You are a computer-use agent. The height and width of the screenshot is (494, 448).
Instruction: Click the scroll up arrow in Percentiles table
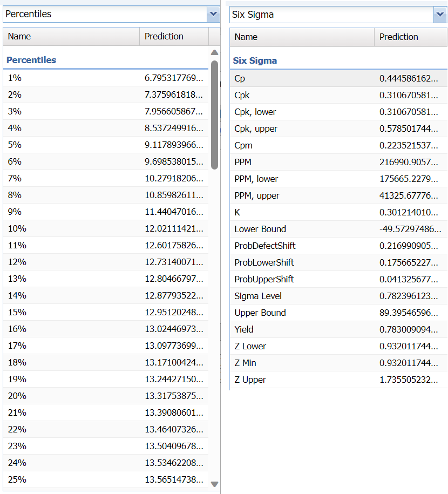click(x=214, y=53)
